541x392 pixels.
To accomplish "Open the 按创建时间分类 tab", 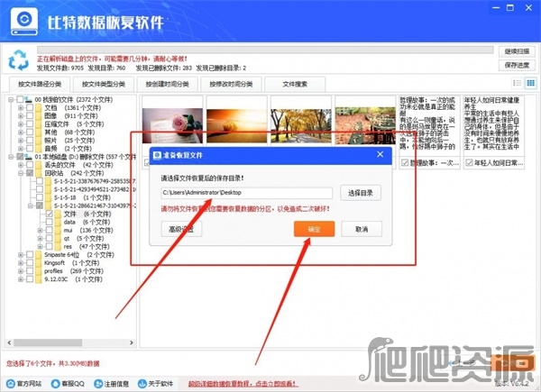I will [x=168, y=84].
